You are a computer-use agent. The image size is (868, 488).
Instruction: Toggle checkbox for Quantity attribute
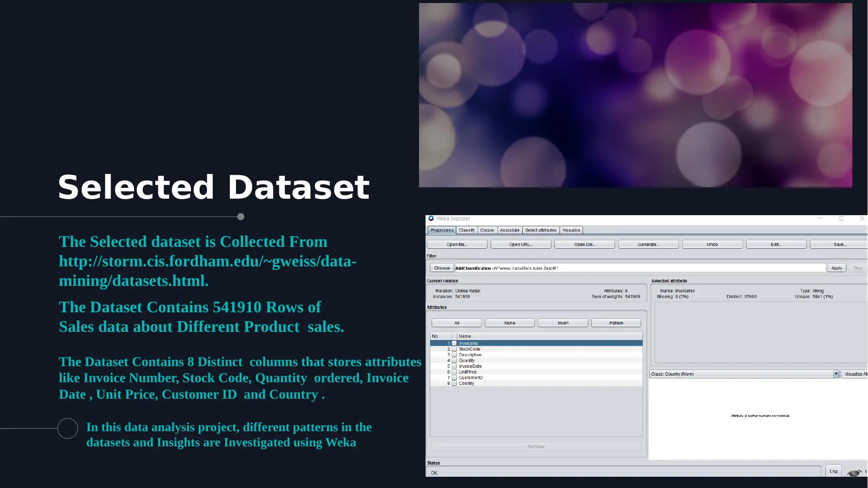(455, 360)
